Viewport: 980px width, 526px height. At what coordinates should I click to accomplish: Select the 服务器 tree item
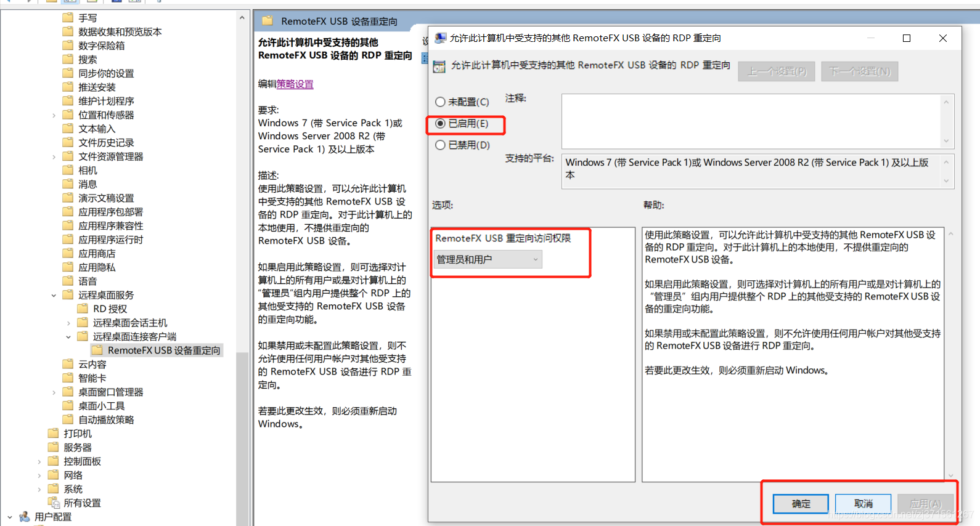pyautogui.click(x=78, y=447)
